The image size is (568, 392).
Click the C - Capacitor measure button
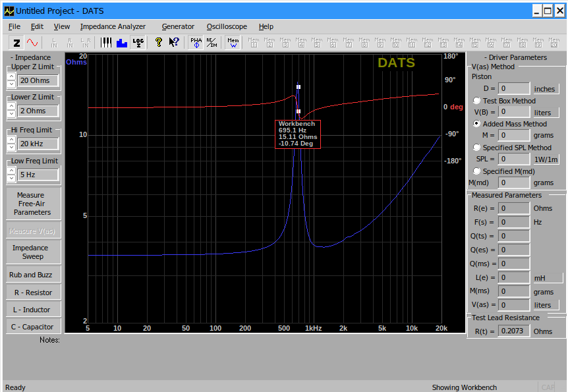click(34, 327)
